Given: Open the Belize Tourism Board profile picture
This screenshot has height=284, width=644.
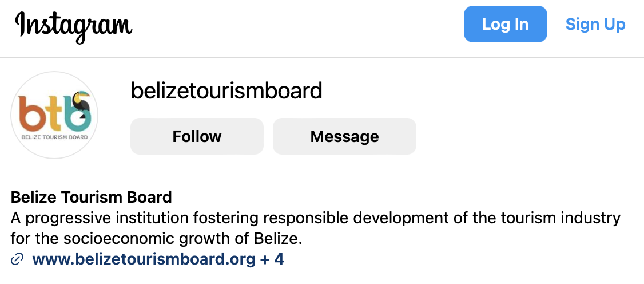Looking at the screenshot, I should pos(54,115).
